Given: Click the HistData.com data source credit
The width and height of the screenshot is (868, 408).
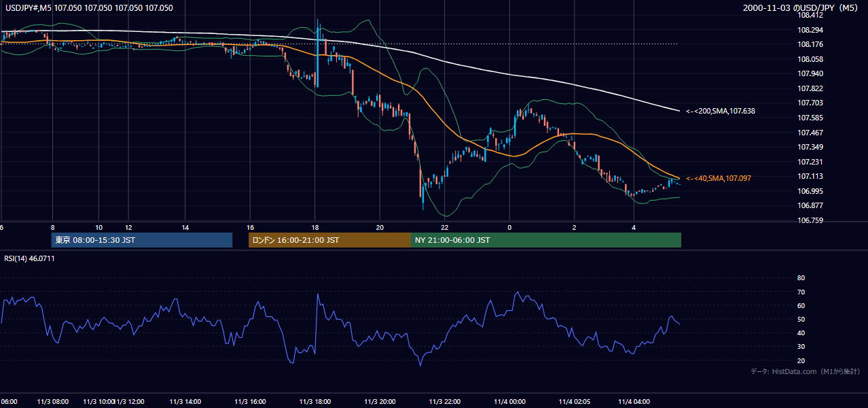Looking at the screenshot, I should click(806, 371).
